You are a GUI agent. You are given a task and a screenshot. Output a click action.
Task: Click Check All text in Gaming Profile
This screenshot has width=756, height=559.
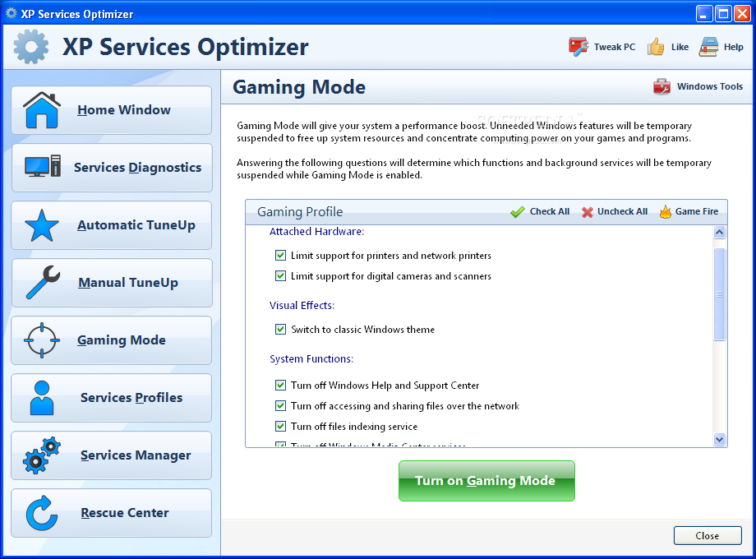[x=550, y=211]
